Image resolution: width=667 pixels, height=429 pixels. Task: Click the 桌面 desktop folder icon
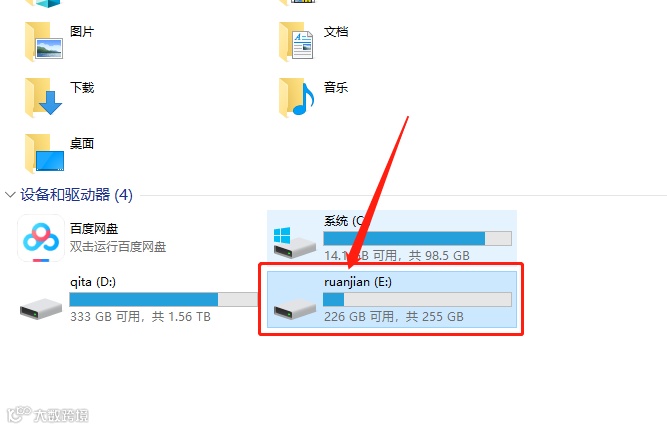(45, 153)
